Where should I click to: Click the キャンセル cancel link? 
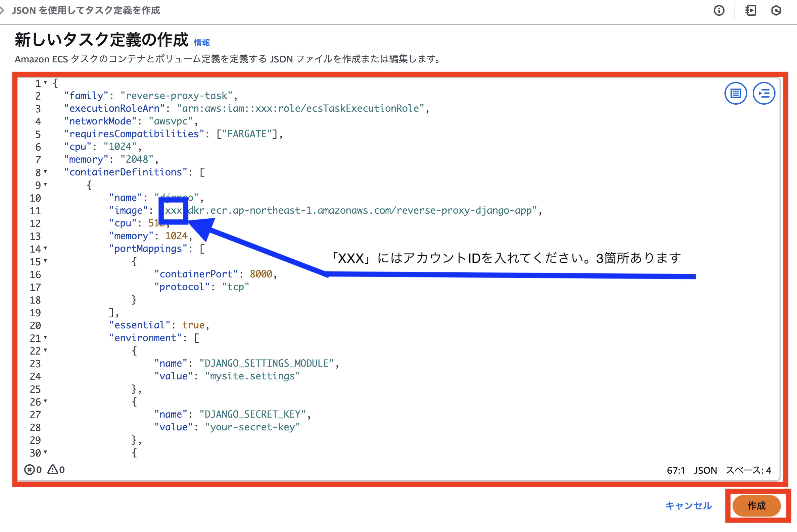tap(688, 506)
